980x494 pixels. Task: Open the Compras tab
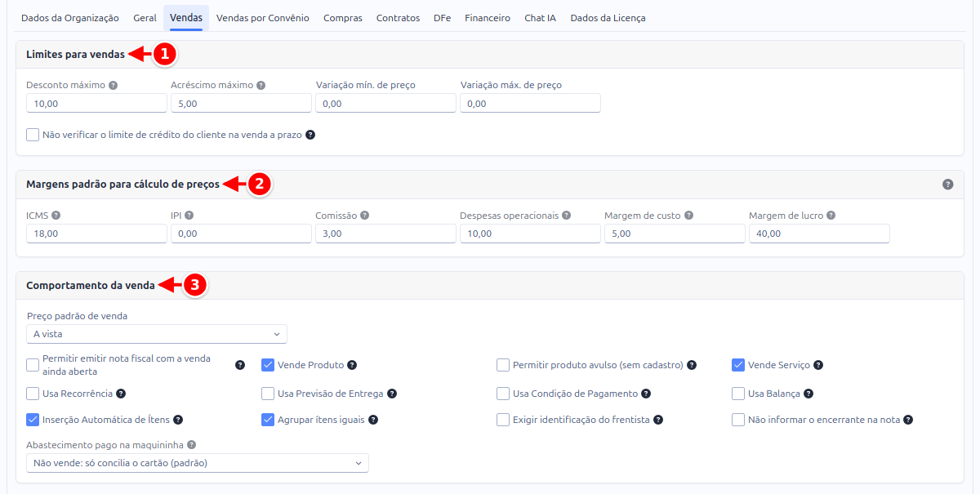[x=343, y=18]
